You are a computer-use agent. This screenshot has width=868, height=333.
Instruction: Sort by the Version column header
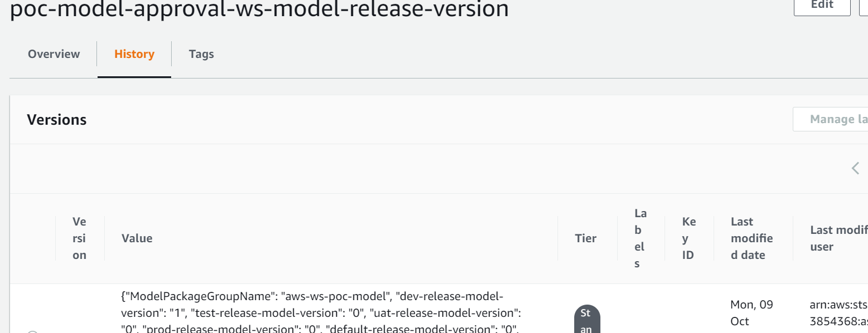point(79,238)
